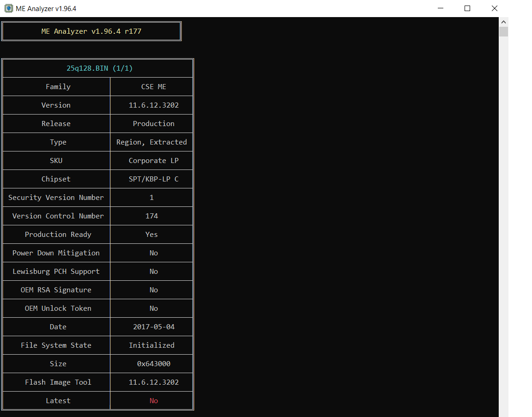Click the Lewisburg PCH Support label
Image resolution: width=532 pixels, height=417 pixels.
coord(56,272)
